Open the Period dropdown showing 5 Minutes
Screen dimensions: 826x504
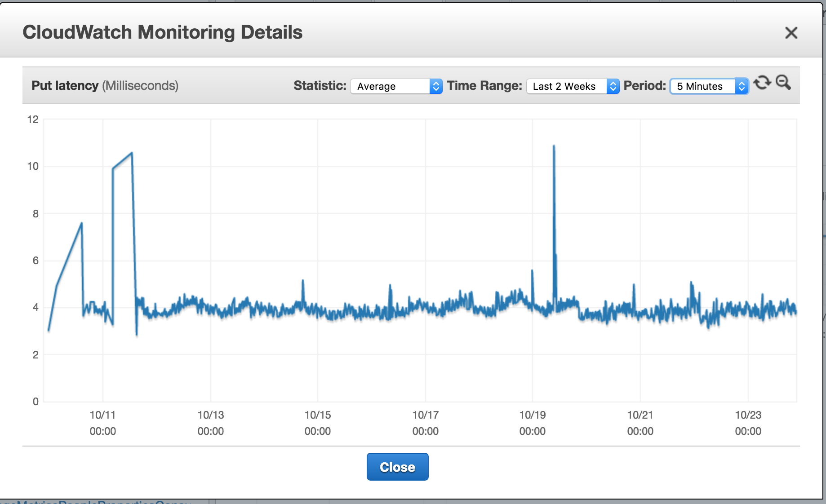click(709, 86)
